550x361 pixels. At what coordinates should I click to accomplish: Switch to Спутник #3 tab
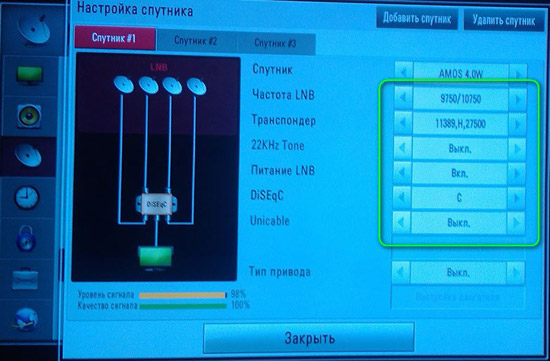[x=276, y=44]
